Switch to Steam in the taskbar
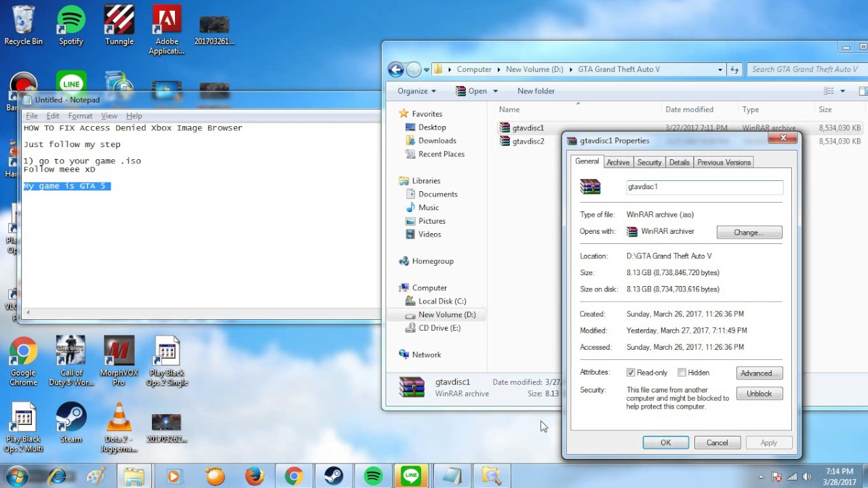The height and width of the screenshot is (488, 868). [333, 476]
